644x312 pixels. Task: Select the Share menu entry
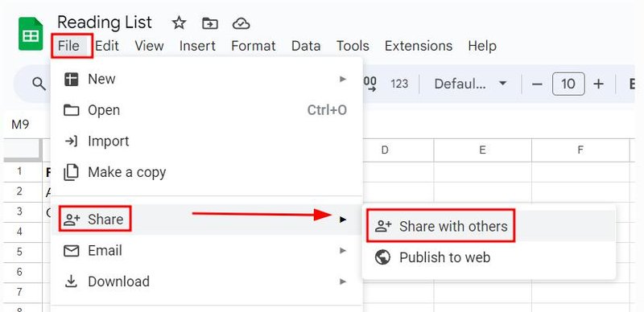click(x=207, y=220)
